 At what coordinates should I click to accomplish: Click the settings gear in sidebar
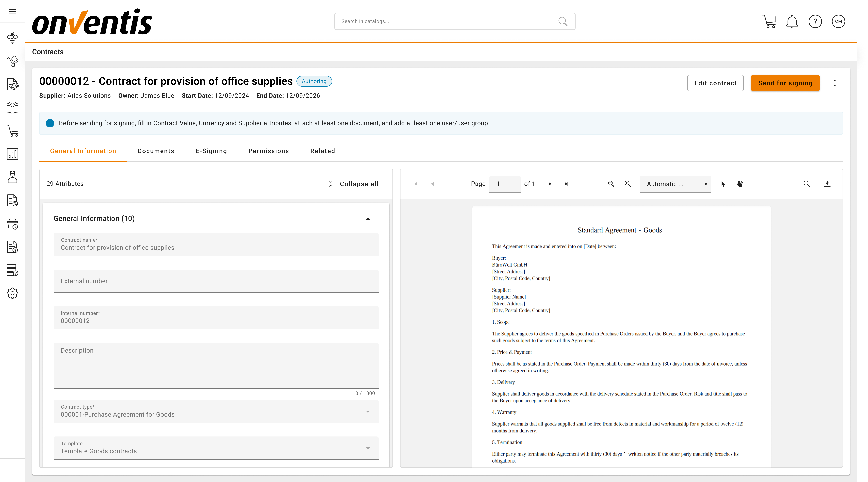[x=13, y=293]
